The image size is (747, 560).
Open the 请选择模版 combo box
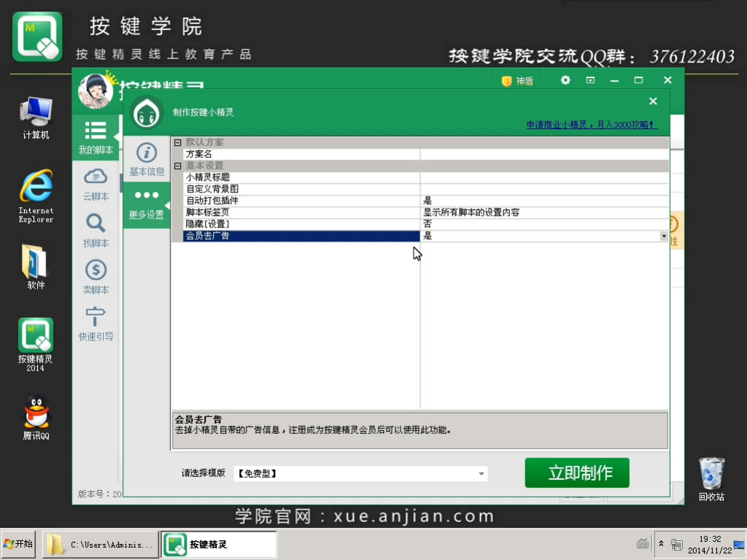coord(360,473)
